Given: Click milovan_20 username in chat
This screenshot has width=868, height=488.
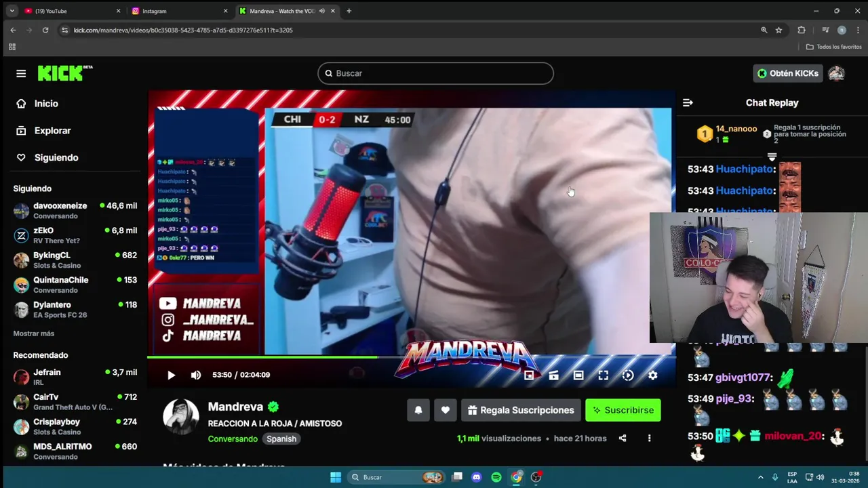Looking at the screenshot, I should click(793, 436).
